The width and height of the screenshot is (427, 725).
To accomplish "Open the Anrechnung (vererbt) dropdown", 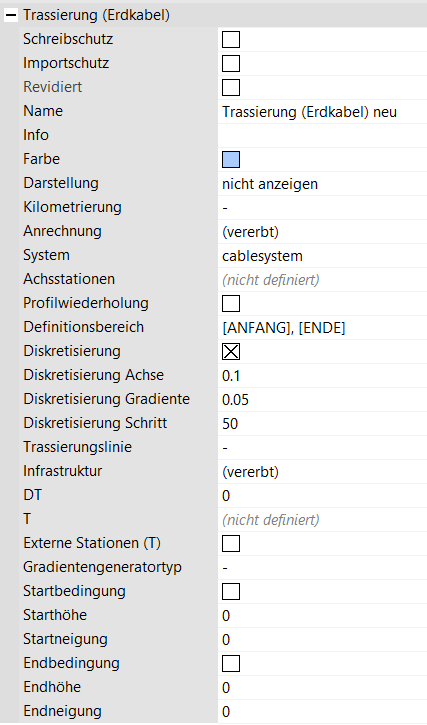I will pyautogui.click(x=322, y=232).
